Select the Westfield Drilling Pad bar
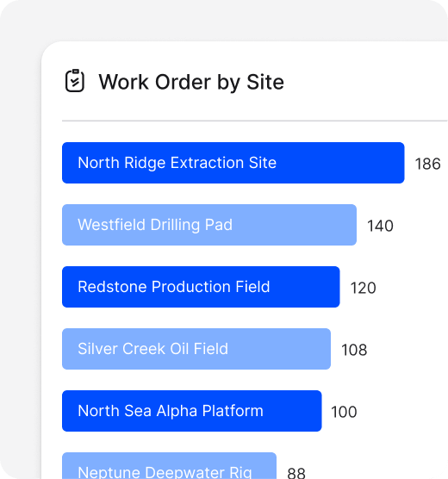 point(209,225)
